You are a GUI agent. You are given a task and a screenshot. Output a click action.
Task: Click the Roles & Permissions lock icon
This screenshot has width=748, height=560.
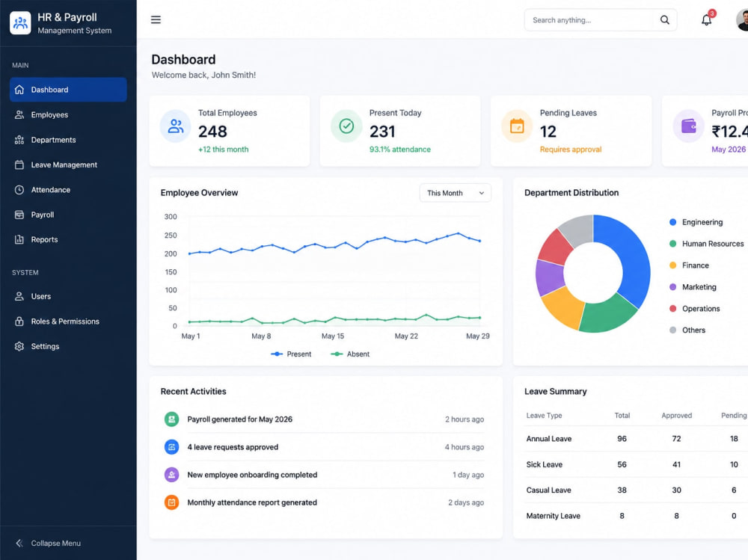19,321
